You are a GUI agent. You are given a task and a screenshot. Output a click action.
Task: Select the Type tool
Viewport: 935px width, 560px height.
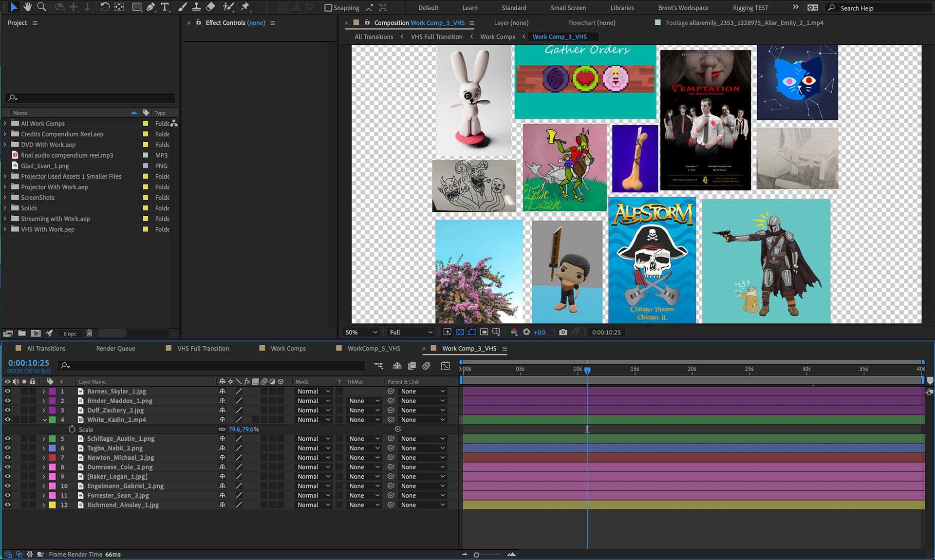point(165,7)
